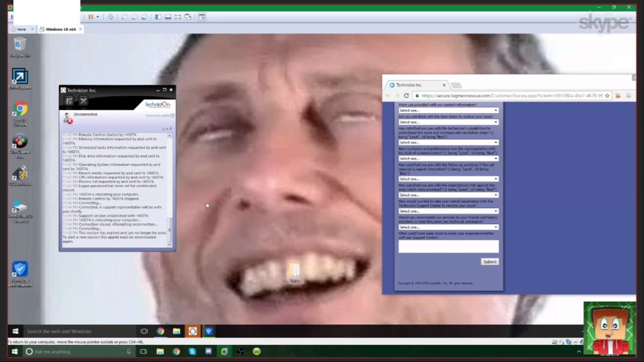This screenshot has height=362, width=644.
Task: Open a new tab in the Chrome window
Action: coord(456,85)
